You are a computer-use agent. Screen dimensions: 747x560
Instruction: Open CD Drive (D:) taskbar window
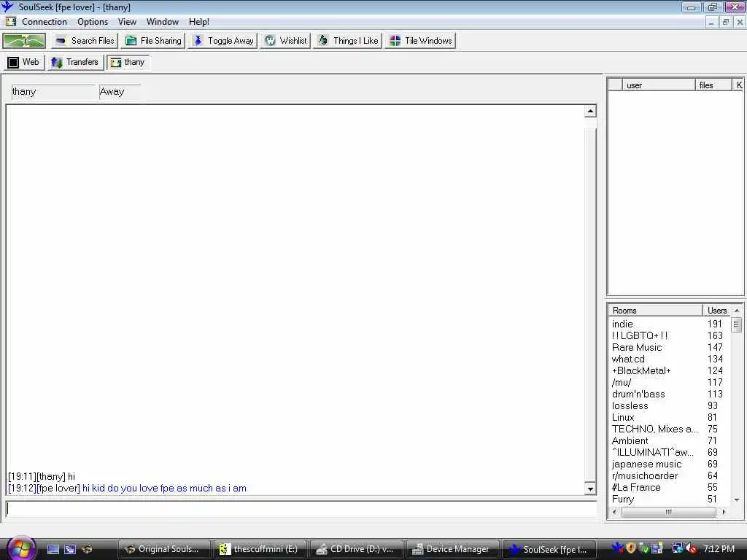click(356, 550)
